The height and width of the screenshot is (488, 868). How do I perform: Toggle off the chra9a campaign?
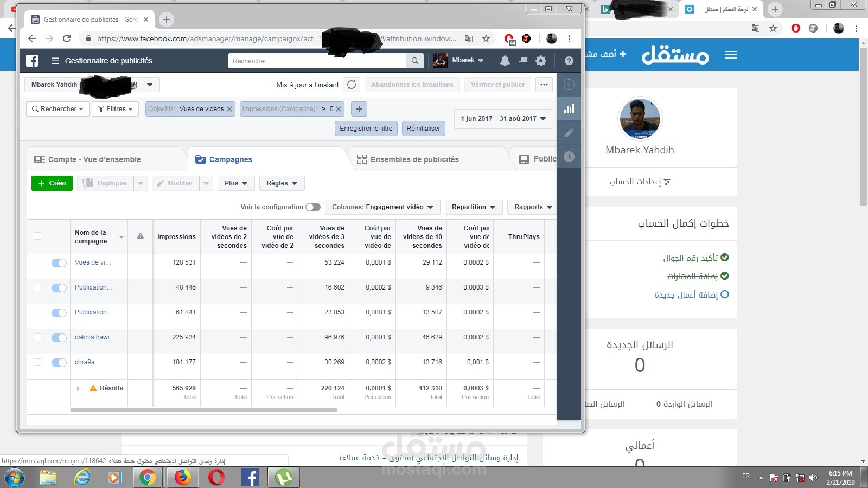[59, 363]
